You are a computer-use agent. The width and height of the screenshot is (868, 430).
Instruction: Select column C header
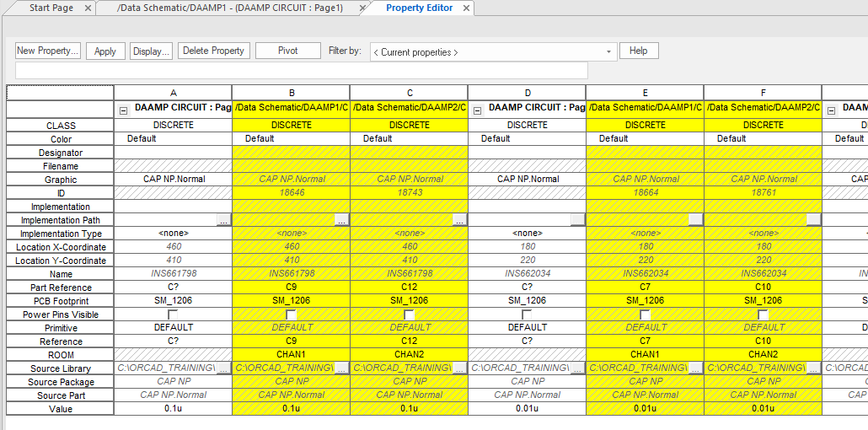click(409, 93)
